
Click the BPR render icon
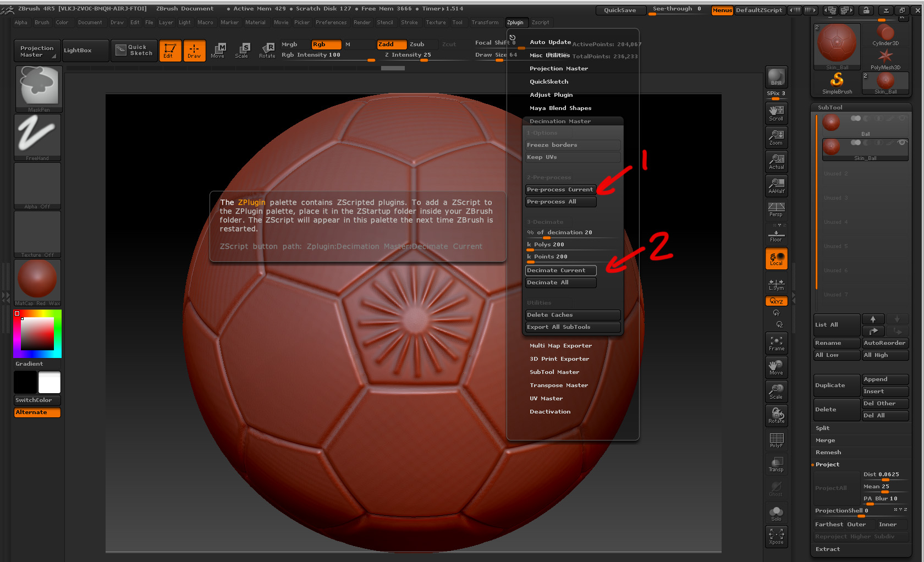[x=776, y=77]
